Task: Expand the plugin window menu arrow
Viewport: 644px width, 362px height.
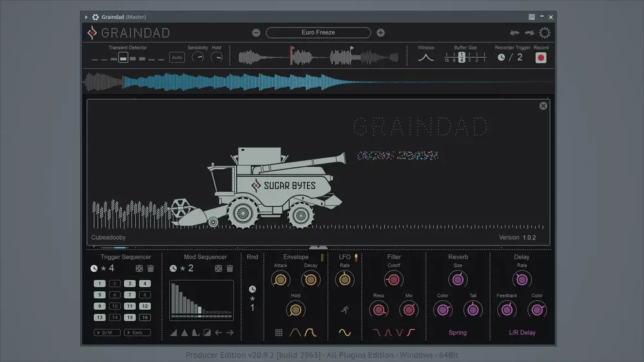Action: [86, 17]
